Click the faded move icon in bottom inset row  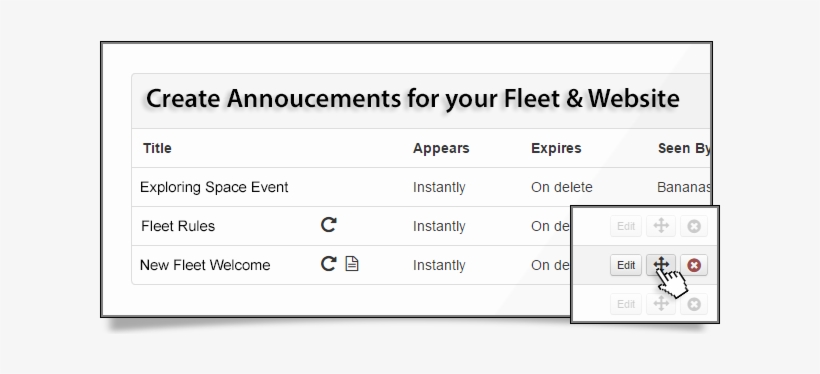coord(661,304)
